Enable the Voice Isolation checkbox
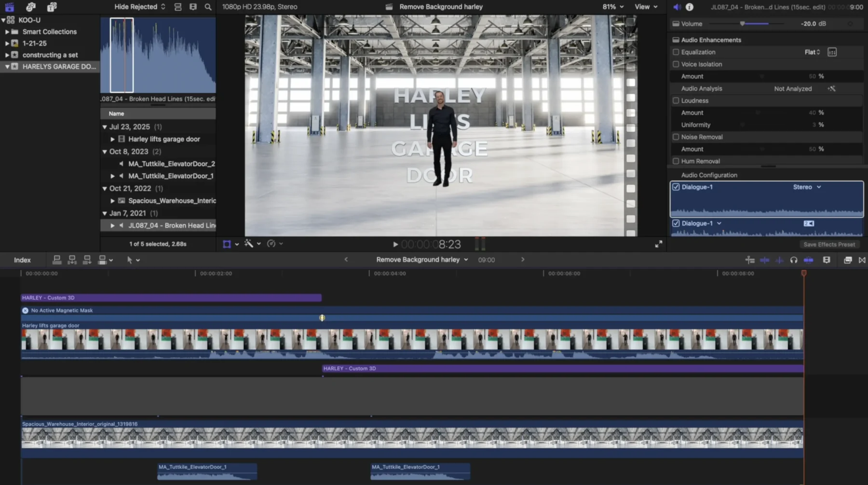Image resolution: width=868 pixels, height=485 pixels. click(676, 64)
